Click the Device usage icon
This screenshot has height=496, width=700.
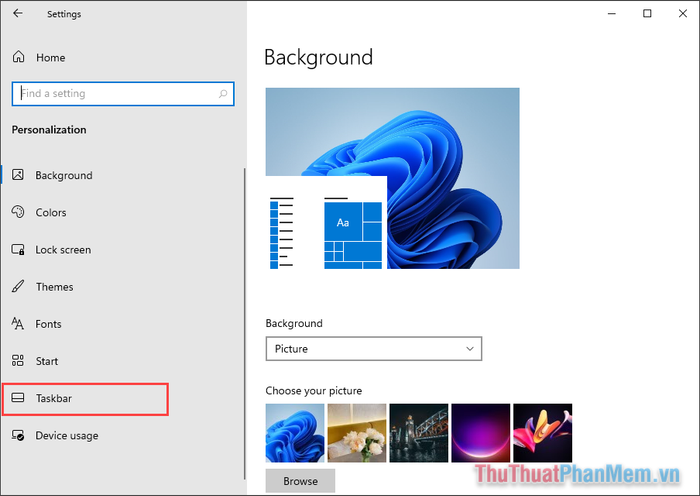pos(18,435)
